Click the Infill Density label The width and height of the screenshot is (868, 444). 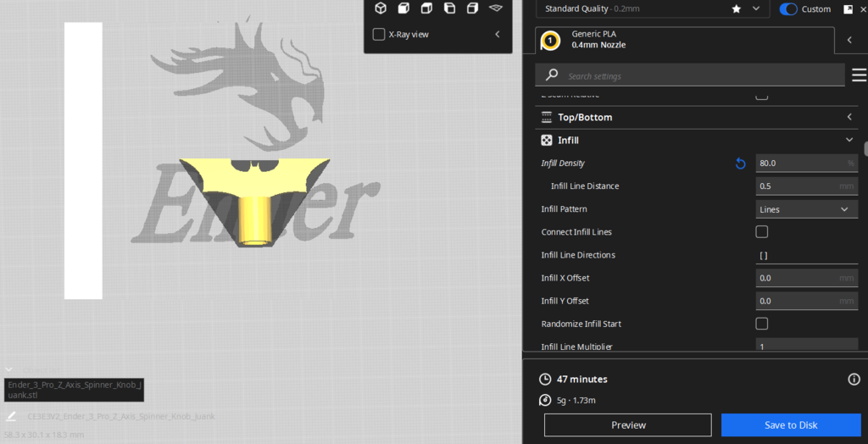click(563, 164)
